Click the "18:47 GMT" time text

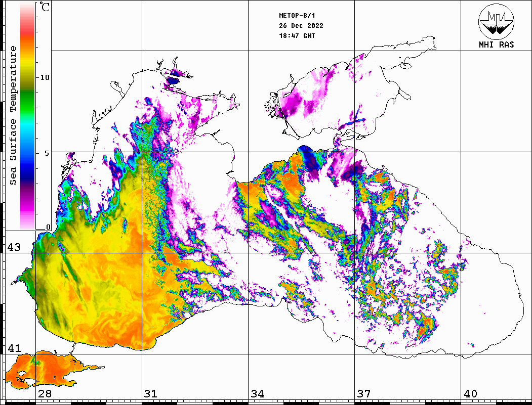(297, 35)
